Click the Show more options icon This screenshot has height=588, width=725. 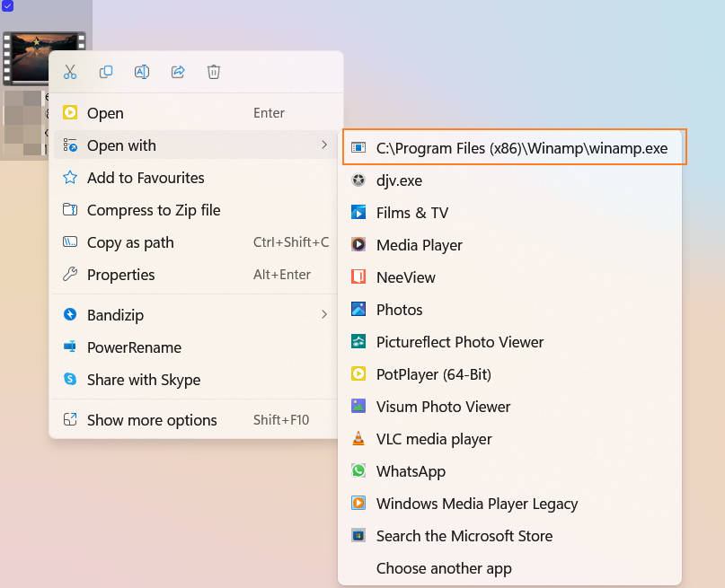coord(70,419)
